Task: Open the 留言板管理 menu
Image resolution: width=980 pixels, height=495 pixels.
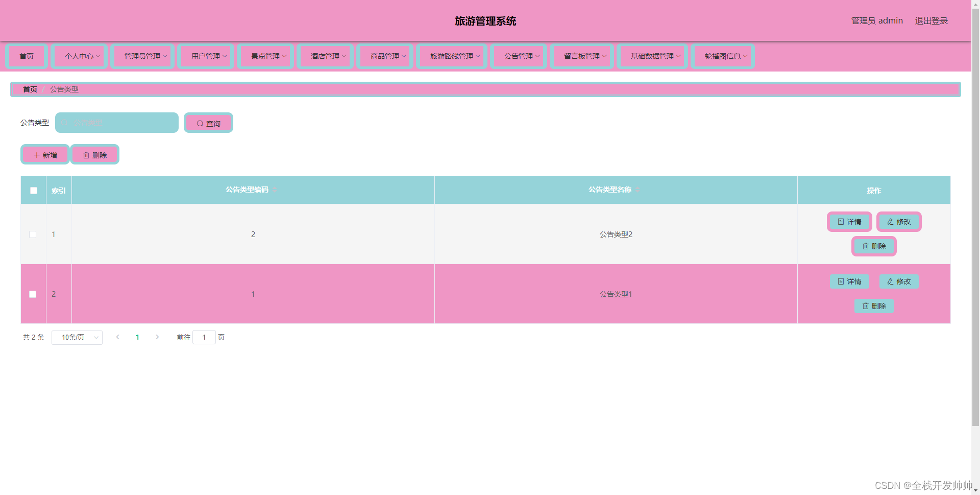Action: click(x=582, y=56)
